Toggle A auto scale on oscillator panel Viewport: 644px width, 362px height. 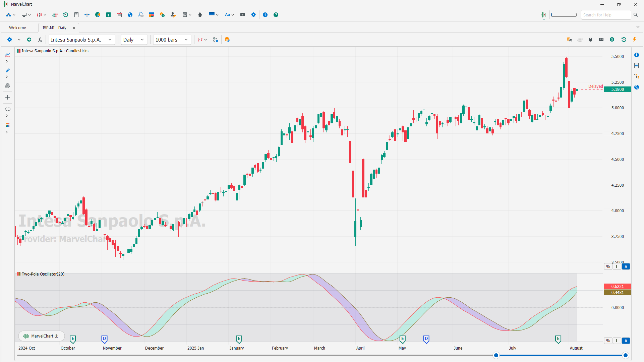pyautogui.click(x=626, y=341)
